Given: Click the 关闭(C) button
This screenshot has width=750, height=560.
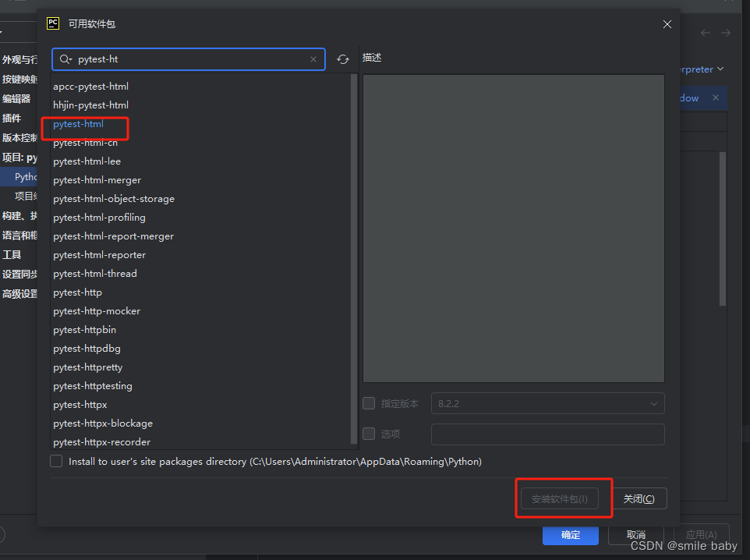Looking at the screenshot, I should tap(639, 498).
